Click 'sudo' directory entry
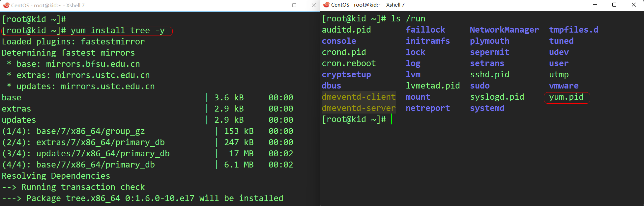644x206 pixels. 480,86
